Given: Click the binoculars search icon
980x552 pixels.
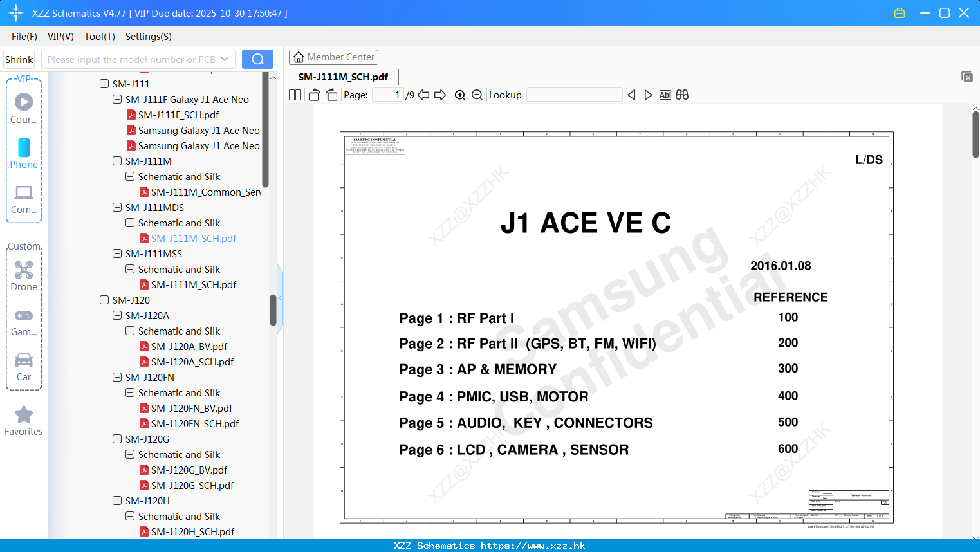Looking at the screenshot, I should pyautogui.click(x=682, y=95).
